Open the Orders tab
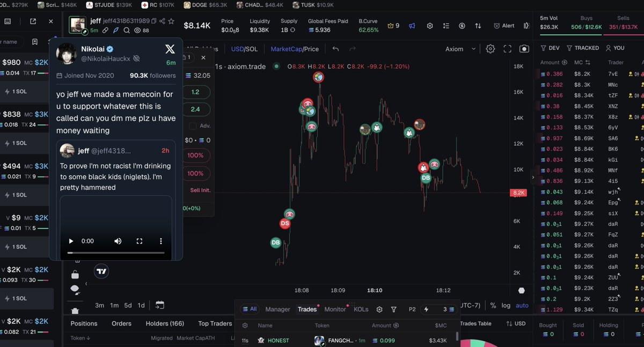This screenshot has width=644, height=347. coord(121,323)
